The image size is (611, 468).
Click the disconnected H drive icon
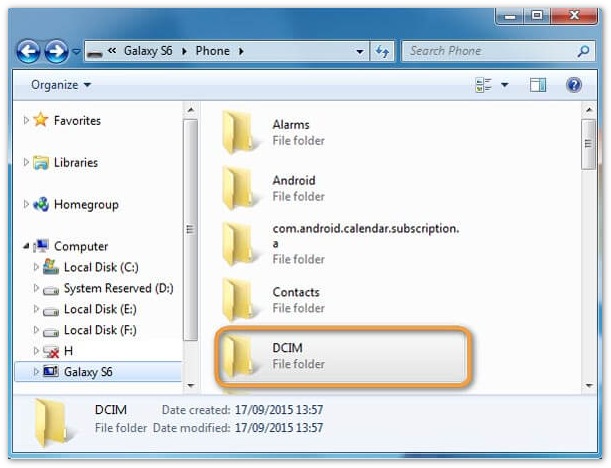pos(51,351)
